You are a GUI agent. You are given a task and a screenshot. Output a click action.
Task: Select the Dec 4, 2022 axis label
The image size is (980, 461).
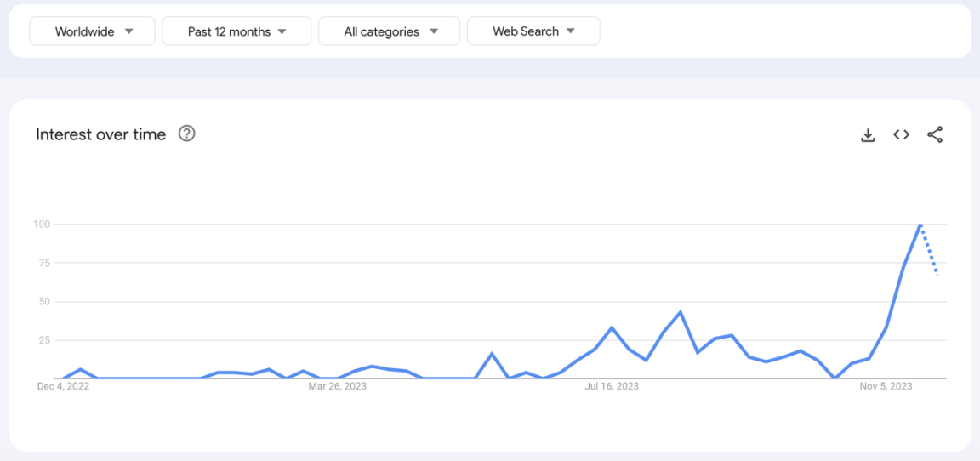[63, 386]
